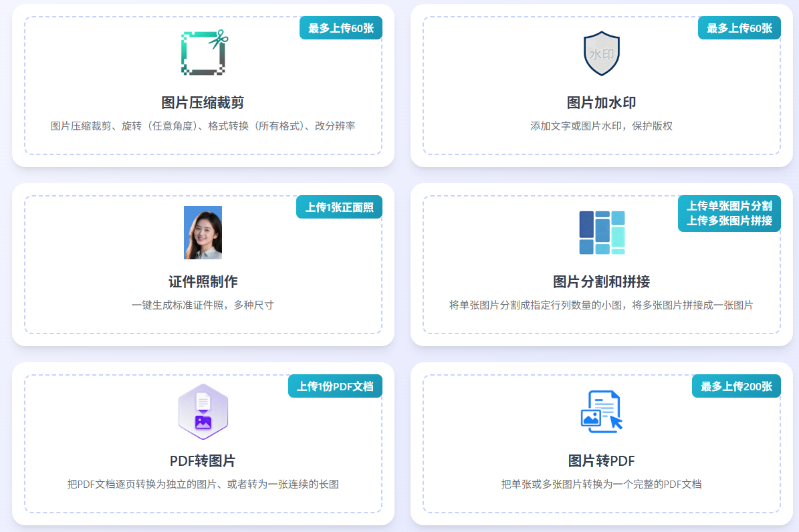This screenshot has height=532, width=799.
Task: Click the blue image-to-PDF document icon
Action: click(601, 412)
